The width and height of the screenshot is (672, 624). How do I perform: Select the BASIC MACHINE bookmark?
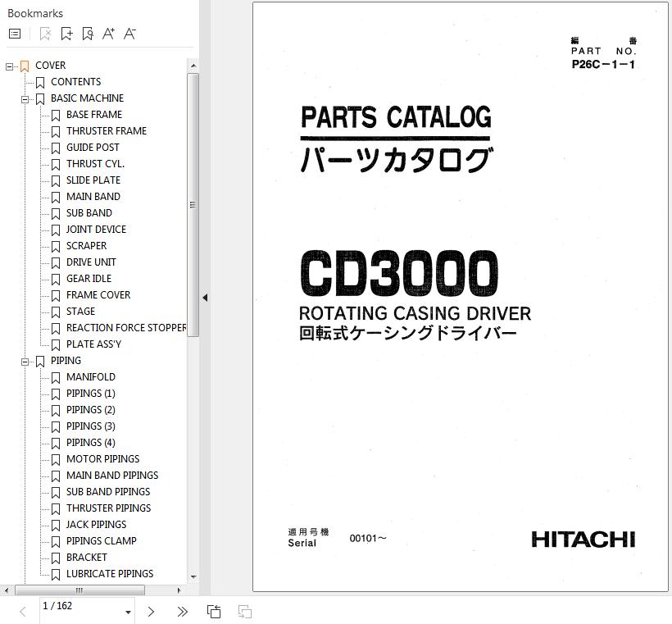click(x=87, y=98)
